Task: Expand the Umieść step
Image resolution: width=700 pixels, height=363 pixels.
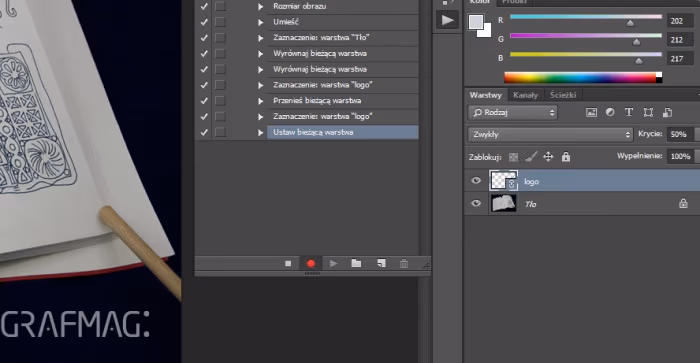Action: tap(261, 22)
